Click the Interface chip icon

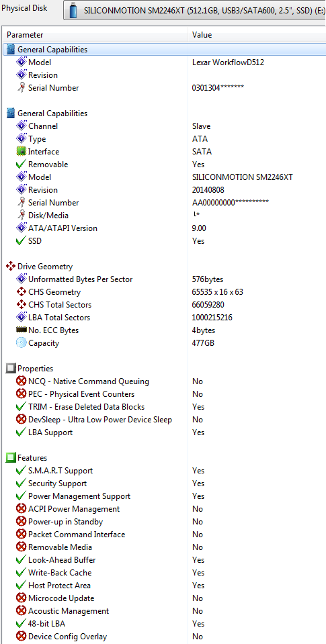tap(21, 152)
